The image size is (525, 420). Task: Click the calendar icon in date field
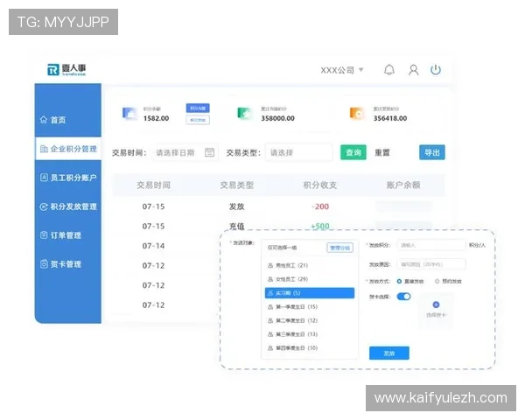tap(210, 152)
